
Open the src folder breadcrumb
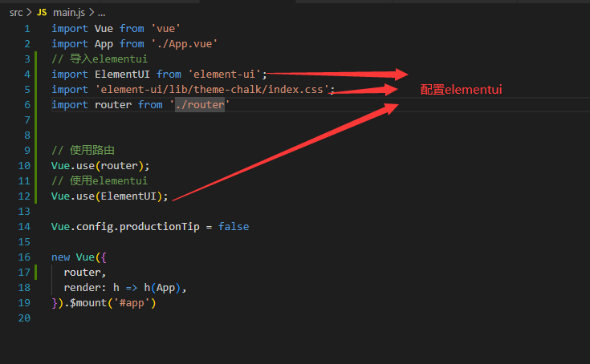click(x=16, y=13)
